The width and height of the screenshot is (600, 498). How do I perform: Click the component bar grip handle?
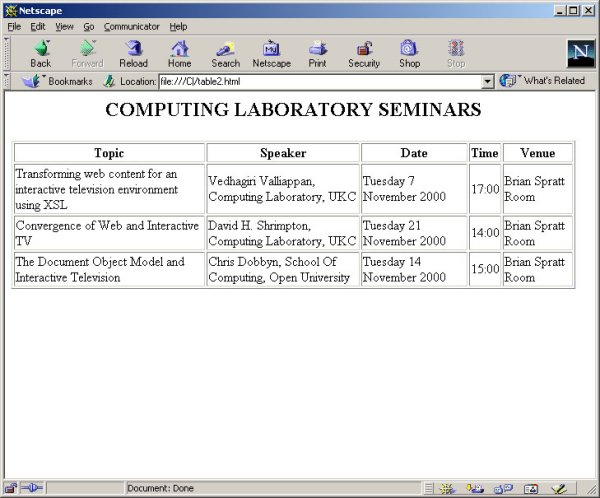[429, 488]
